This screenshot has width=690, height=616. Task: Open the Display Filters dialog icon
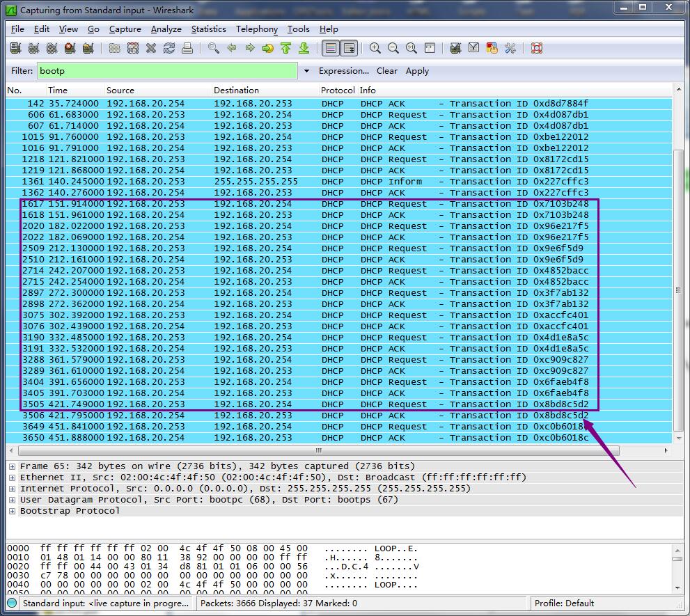tap(473, 48)
